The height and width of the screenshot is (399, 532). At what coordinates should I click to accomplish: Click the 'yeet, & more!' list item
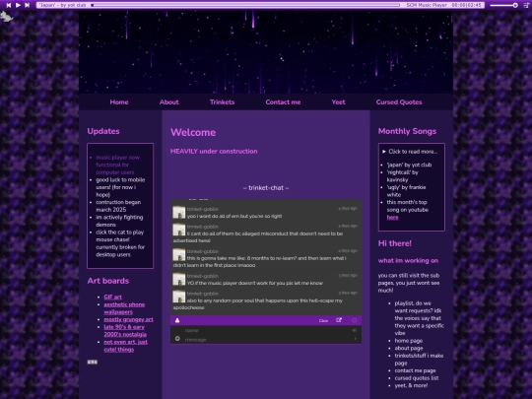pos(411,385)
